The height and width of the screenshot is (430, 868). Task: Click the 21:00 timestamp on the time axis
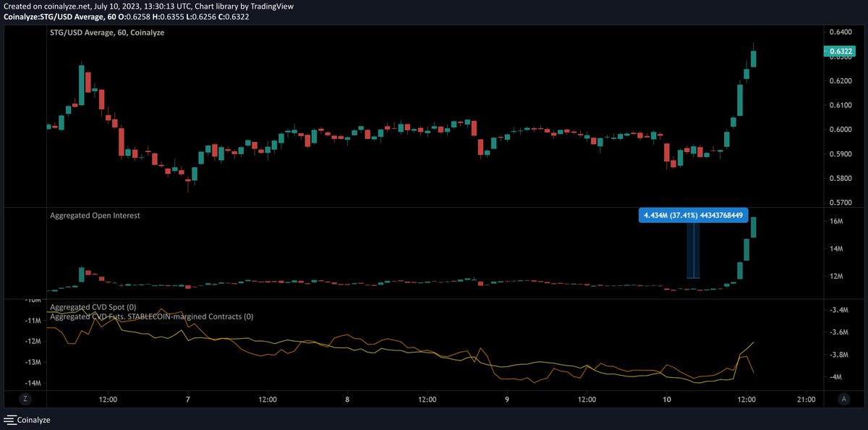805,399
